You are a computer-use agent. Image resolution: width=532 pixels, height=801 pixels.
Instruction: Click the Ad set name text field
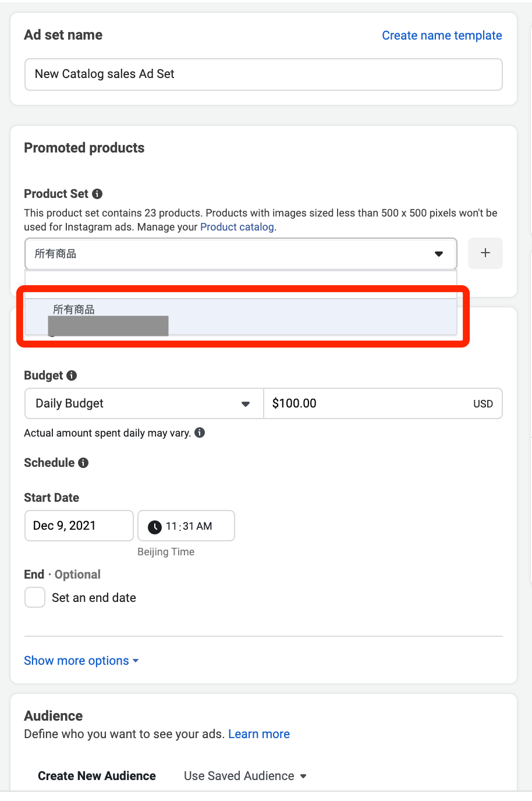point(263,75)
